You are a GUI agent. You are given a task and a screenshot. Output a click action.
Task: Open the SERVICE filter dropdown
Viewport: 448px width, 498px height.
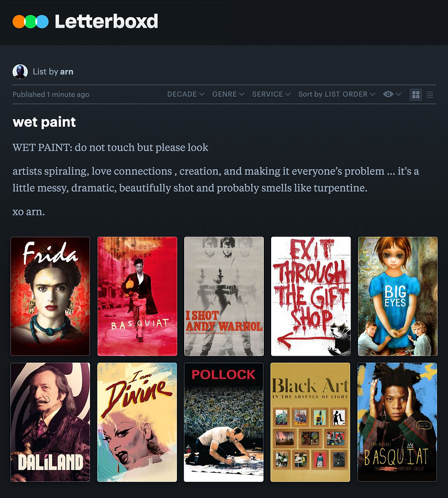(271, 94)
